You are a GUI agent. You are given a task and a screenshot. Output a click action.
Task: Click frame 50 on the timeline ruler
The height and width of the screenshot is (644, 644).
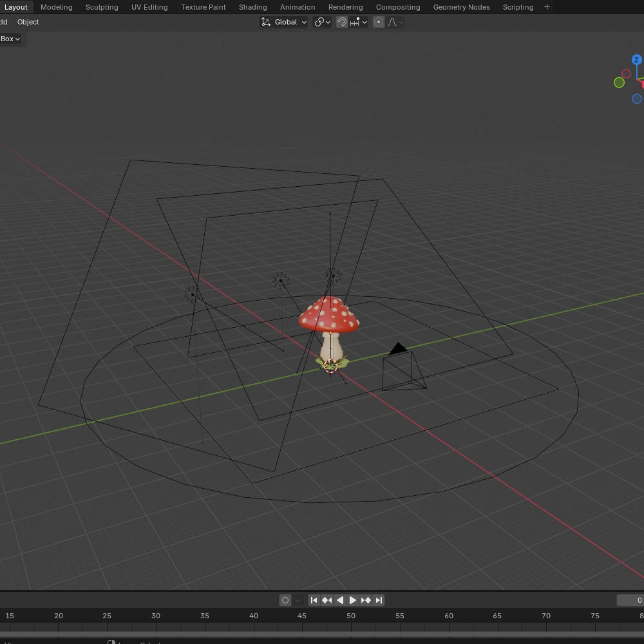pos(351,616)
